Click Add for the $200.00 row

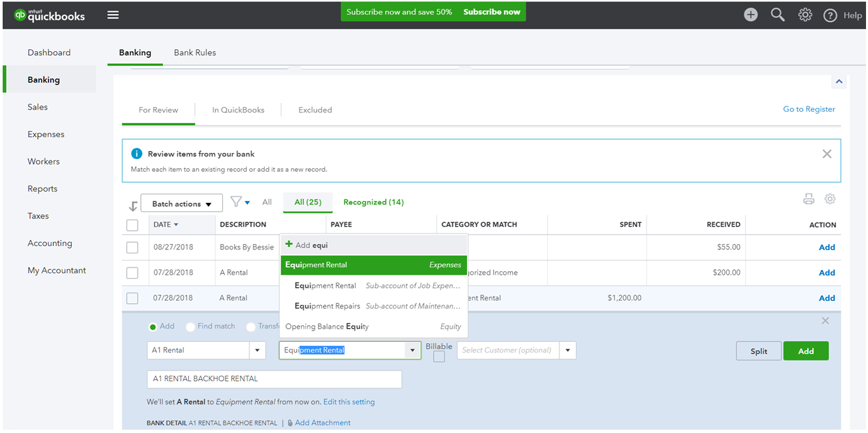[827, 273]
